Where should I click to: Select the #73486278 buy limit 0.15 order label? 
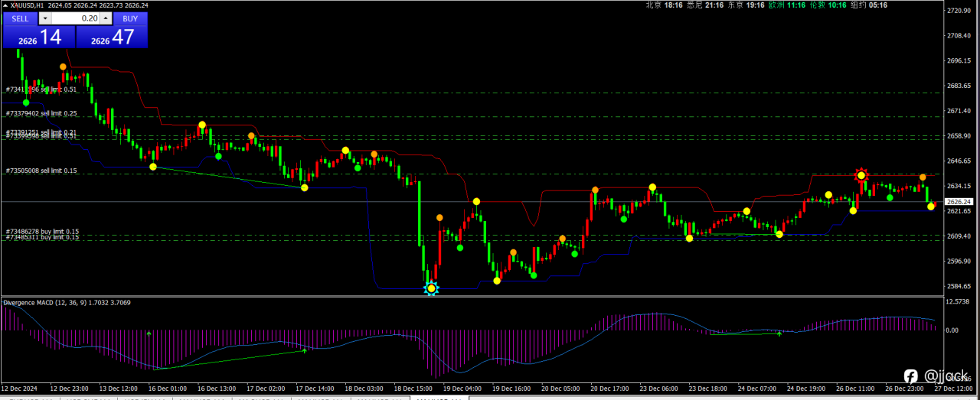[x=42, y=231]
